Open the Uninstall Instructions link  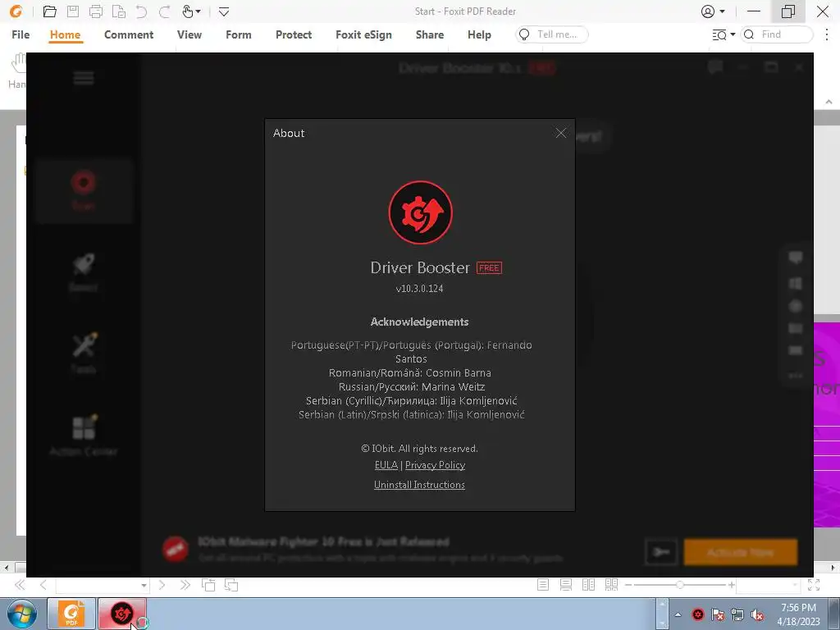pyautogui.click(x=419, y=485)
